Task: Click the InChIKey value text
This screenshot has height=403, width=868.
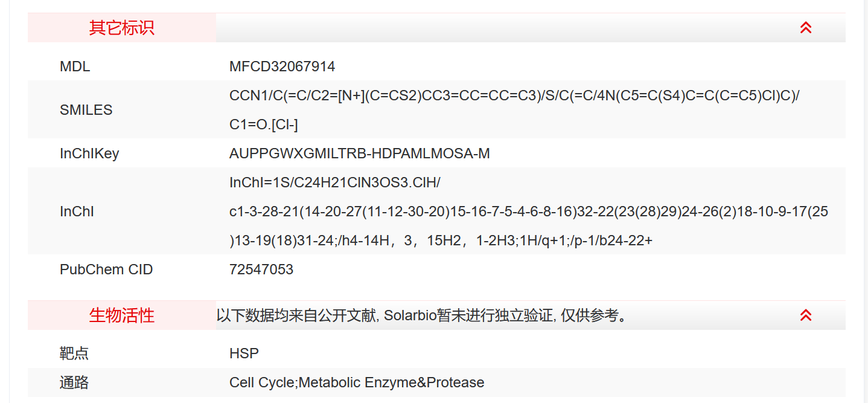Action: 359,153
